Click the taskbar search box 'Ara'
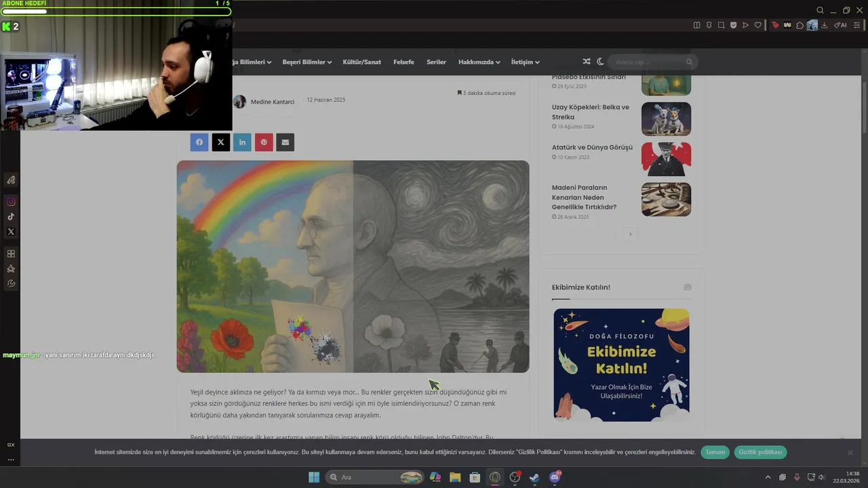This screenshot has width=868, height=488. (375, 477)
